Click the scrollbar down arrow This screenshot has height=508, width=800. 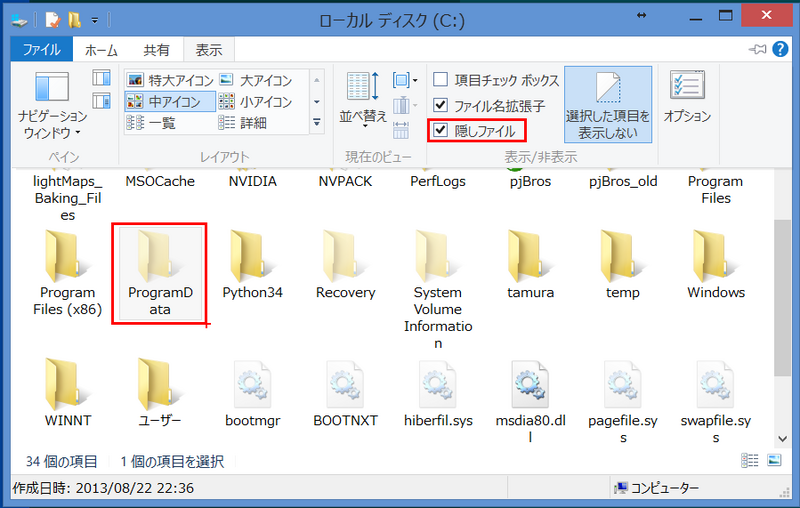pos(782,439)
